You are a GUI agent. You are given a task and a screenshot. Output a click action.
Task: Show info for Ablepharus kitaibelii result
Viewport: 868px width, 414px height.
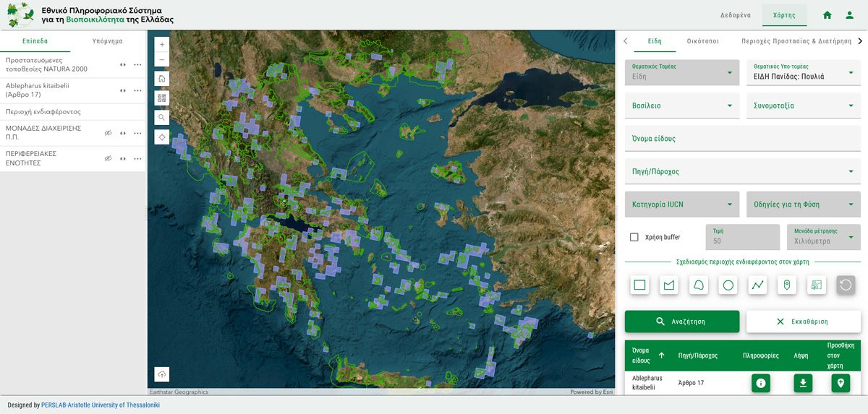point(760,383)
